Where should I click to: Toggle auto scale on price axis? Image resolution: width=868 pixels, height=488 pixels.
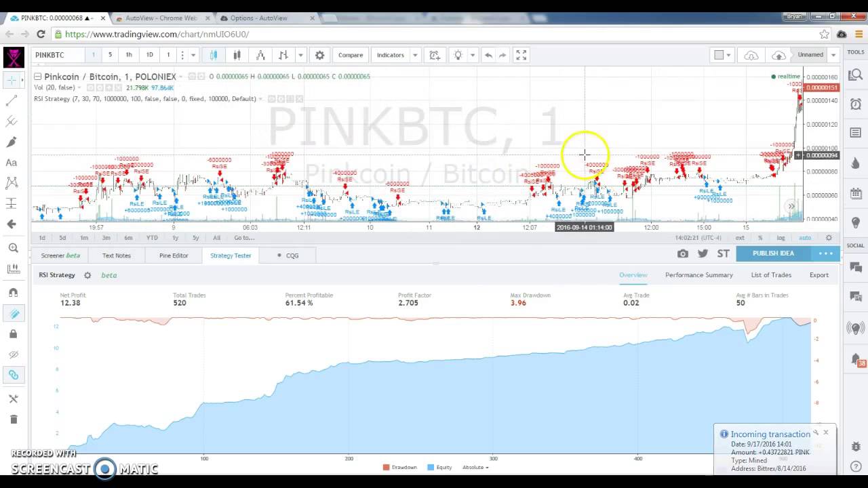click(805, 238)
